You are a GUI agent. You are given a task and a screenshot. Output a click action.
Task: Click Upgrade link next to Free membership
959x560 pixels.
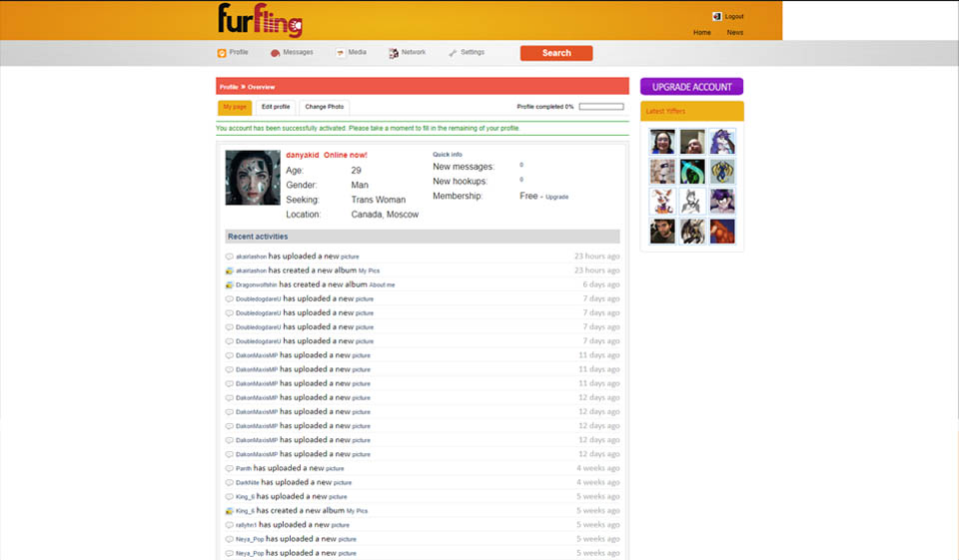point(556,198)
